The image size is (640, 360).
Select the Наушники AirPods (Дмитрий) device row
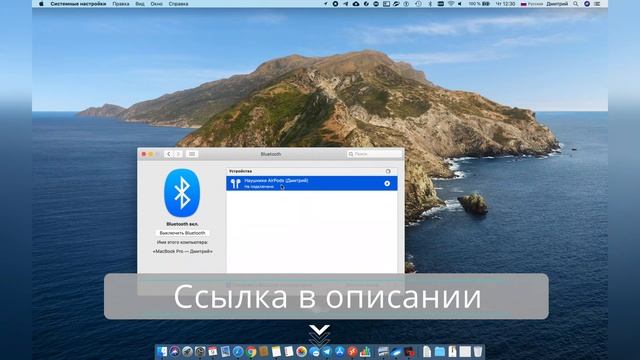pyautogui.click(x=312, y=183)
